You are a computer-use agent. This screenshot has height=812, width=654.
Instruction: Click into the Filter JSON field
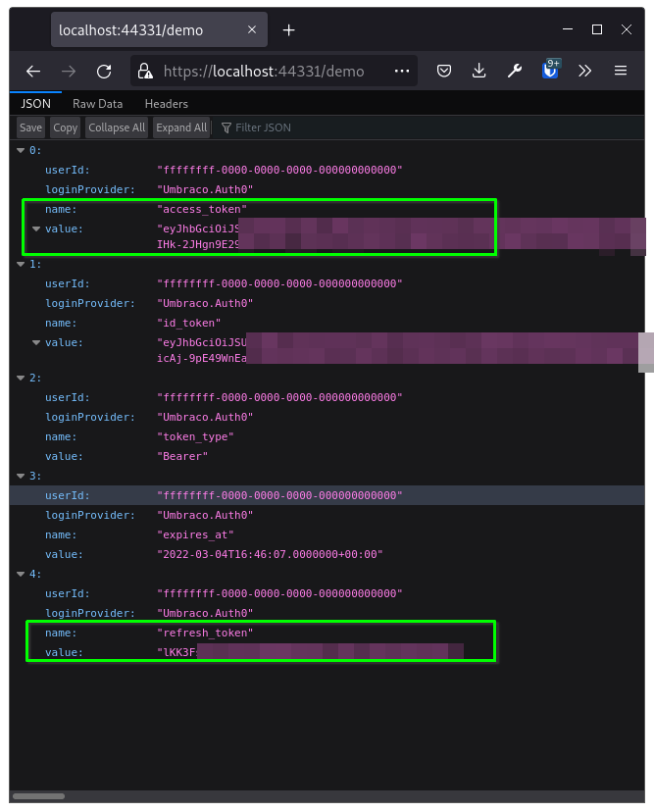click(294, 127)
